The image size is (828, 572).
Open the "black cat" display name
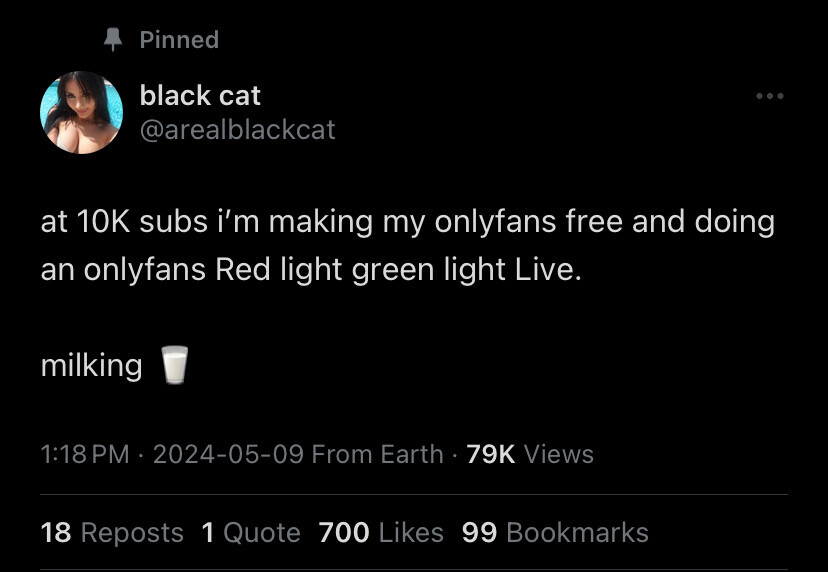pos(200,96)
